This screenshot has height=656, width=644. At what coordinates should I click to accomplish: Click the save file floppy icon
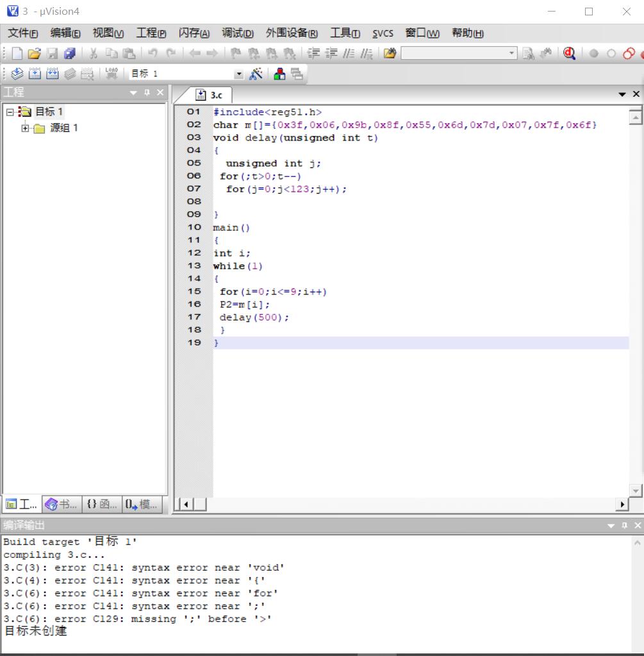(53, 54)
